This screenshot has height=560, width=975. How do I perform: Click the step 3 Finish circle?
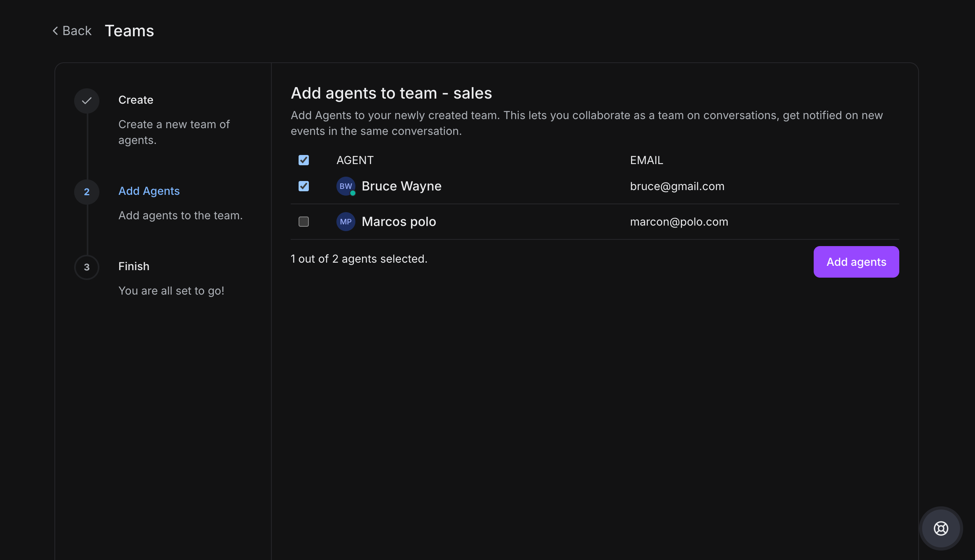[x=87, y=267]
